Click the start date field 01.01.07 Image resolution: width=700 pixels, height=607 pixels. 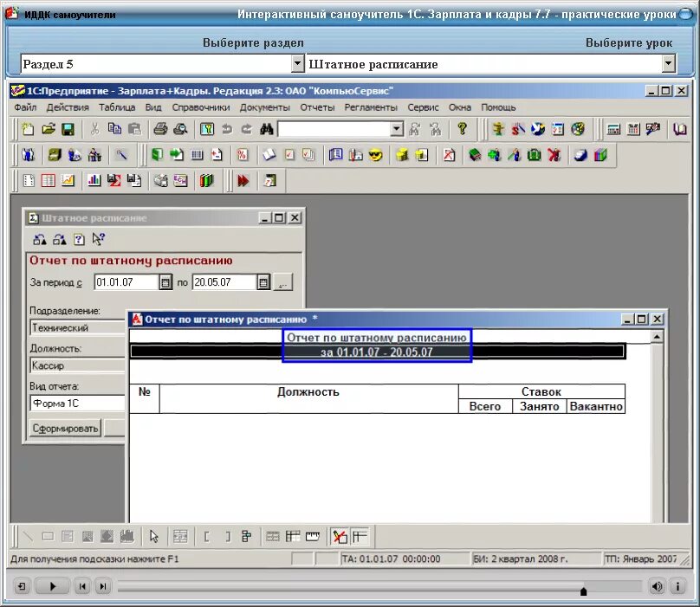pos(126,282)
